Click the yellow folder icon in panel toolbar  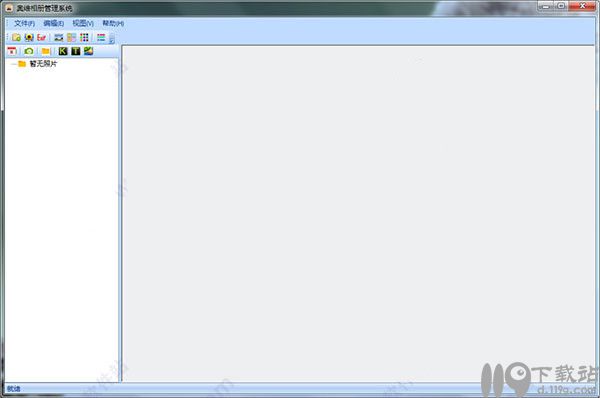[46, 51]
